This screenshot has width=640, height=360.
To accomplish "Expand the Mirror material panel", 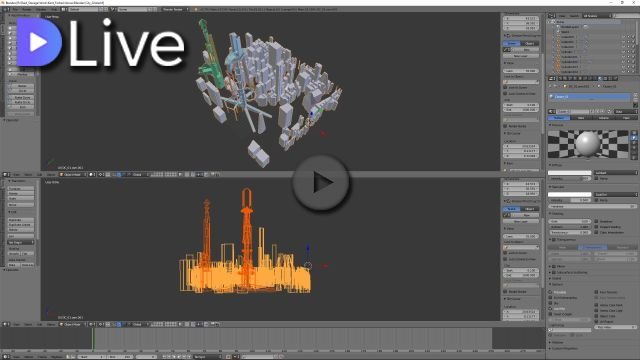I will click(x=549, y=267).
